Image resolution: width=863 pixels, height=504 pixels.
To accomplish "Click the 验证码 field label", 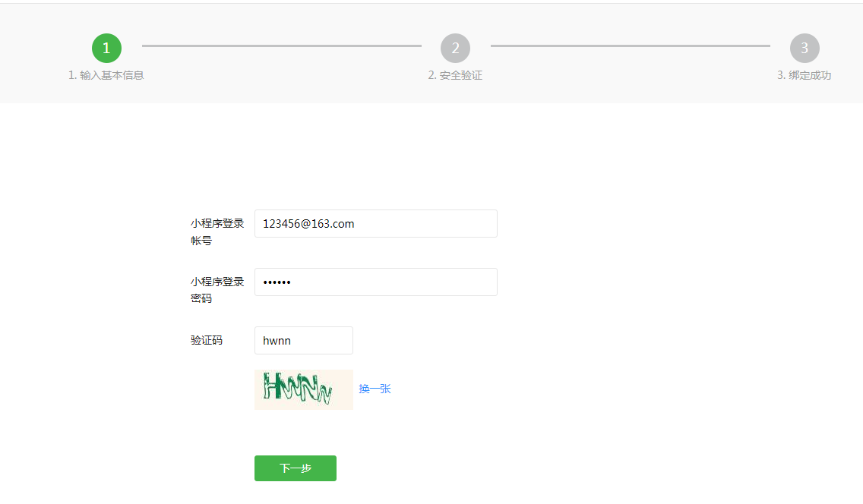I will point(207,341).
